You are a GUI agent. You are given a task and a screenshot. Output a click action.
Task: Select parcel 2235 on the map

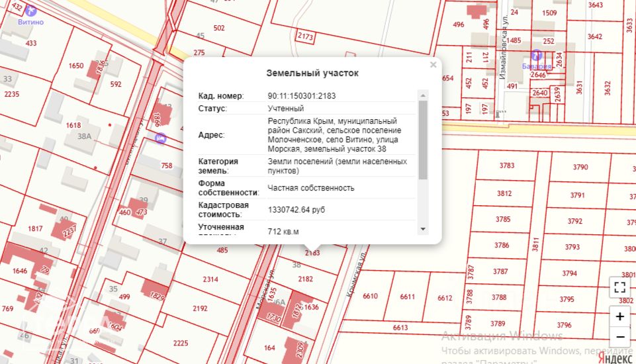(12, 94)
